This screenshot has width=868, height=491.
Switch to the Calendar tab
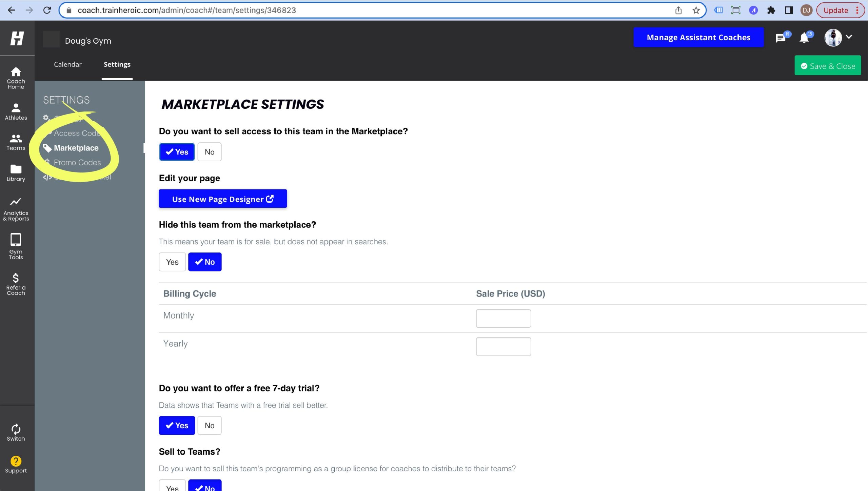click(x=68, y=64)
